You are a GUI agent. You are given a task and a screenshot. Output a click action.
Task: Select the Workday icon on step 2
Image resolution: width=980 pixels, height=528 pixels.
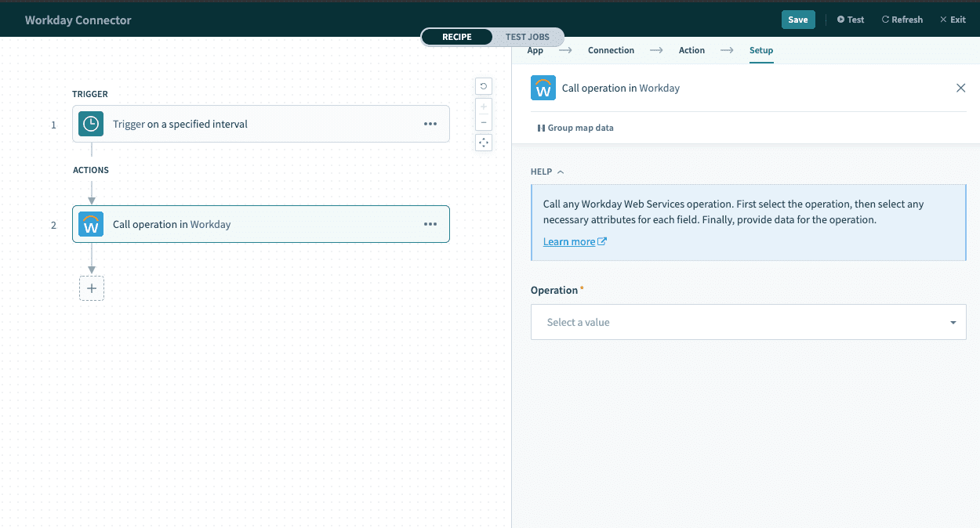coord(90,224)
